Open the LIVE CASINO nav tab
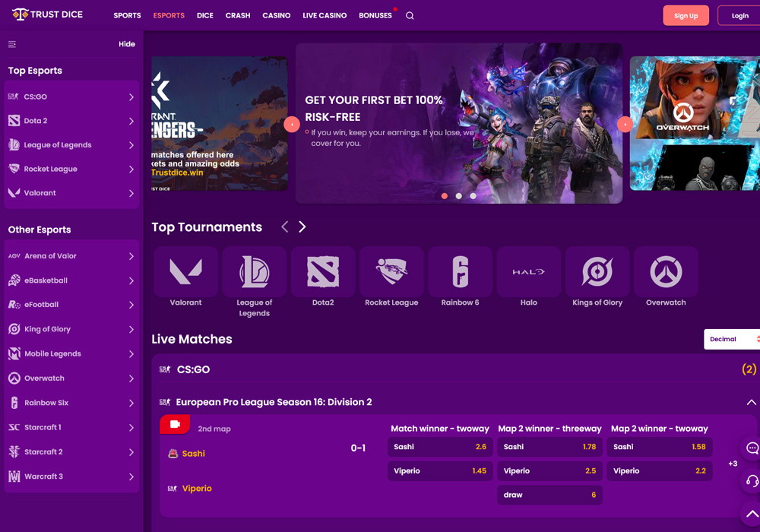 point(325,15)
